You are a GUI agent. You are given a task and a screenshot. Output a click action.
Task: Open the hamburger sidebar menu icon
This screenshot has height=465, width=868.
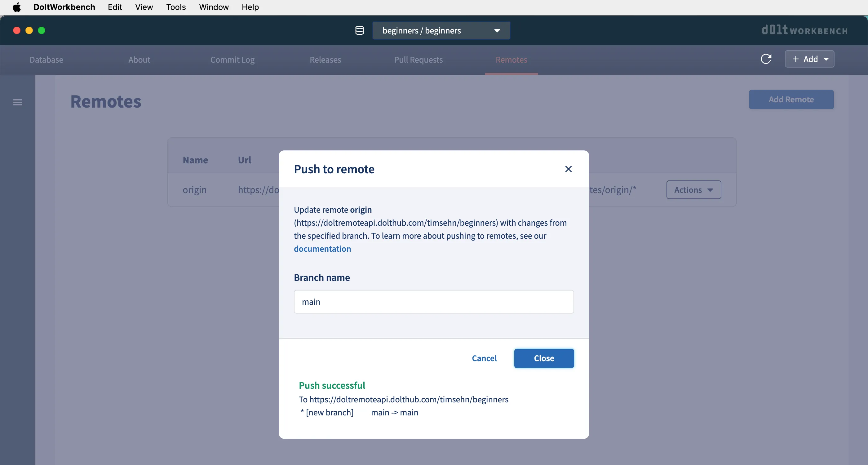click(17, 102)
